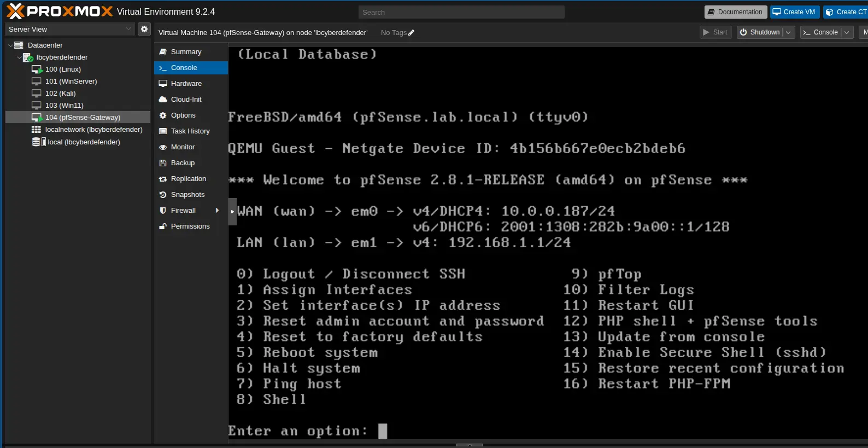Click the VM 103 (Win11) monitor icon
The image size is (868, 448).
click(37, 105)
